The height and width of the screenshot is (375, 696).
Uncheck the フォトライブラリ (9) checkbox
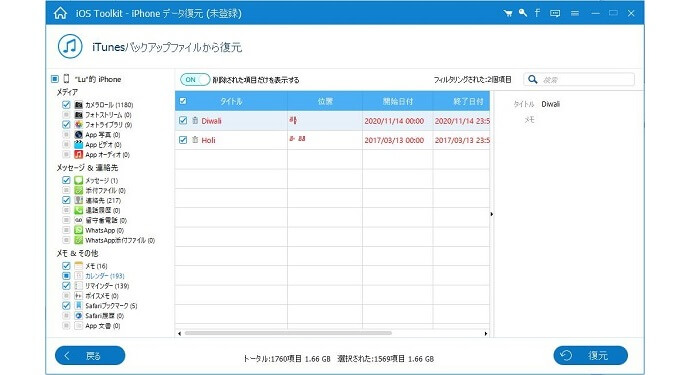click(x=66, y=125)
